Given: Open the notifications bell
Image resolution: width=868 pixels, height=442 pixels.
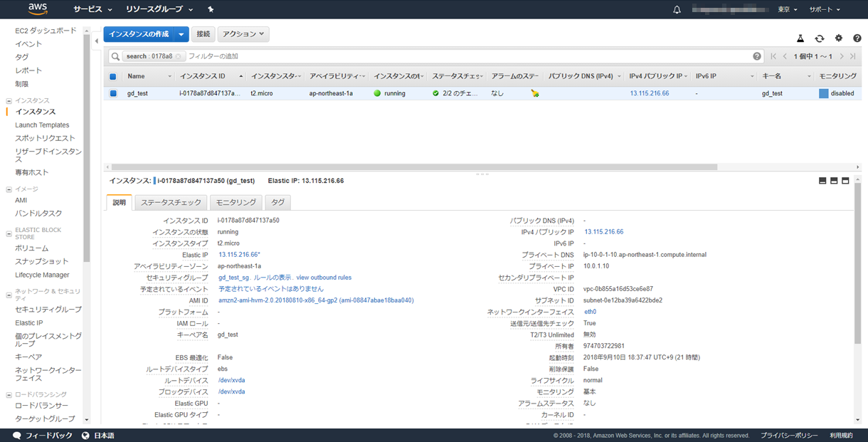Looking at the screenshot, I should [677, 10].
